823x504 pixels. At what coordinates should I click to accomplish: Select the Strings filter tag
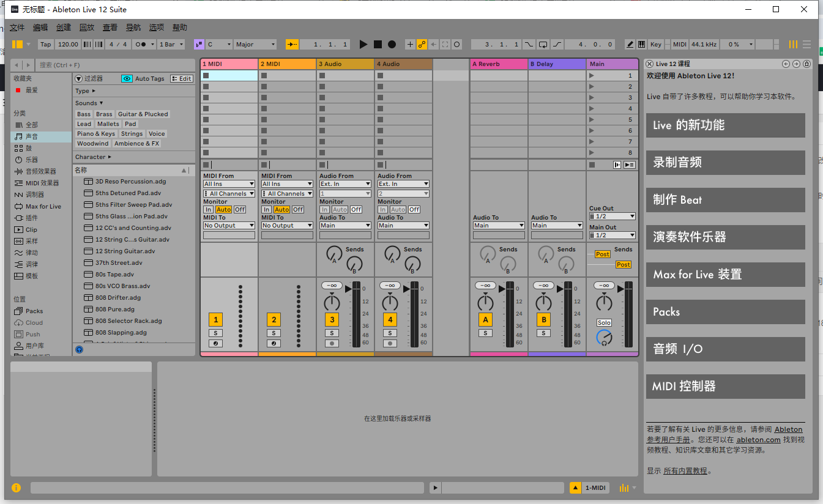click(132, 133)
